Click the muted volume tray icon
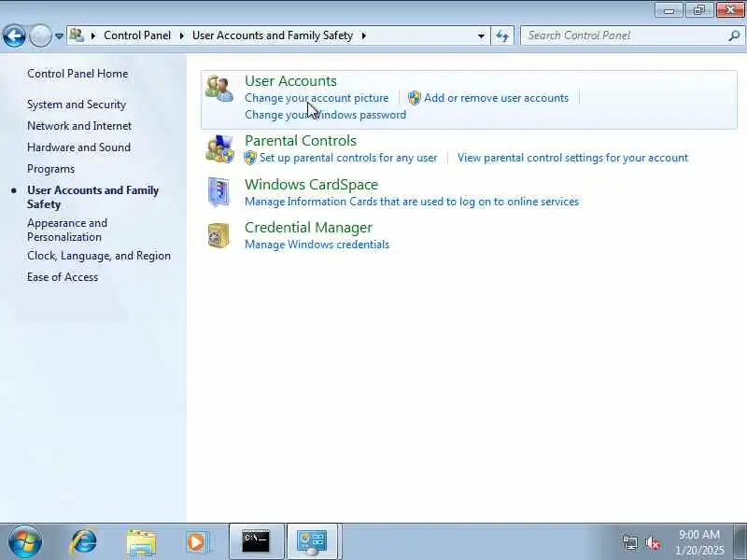 point(652,542)
